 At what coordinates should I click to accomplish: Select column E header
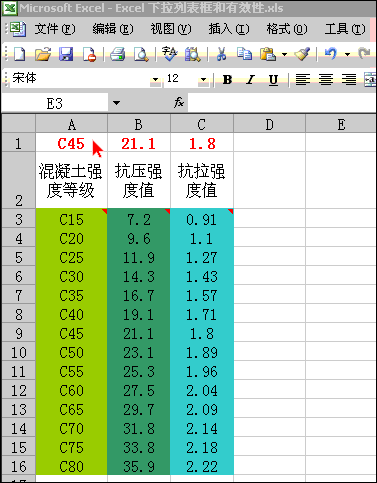341,124
